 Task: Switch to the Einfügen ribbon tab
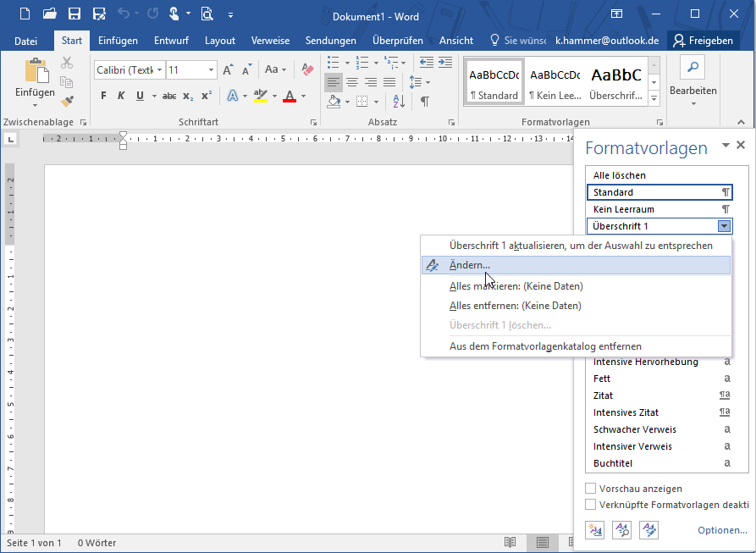pos(118,41)
